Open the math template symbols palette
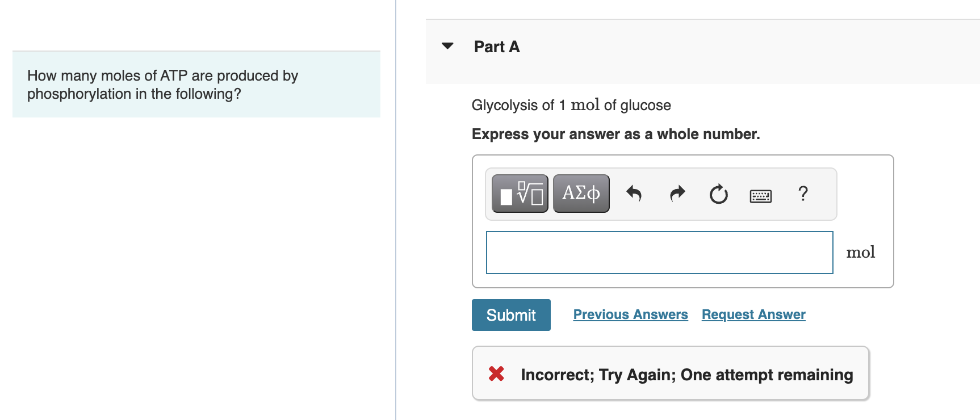Screen dimensions: 980x420 pyautogui.click(x=519, y=194)
